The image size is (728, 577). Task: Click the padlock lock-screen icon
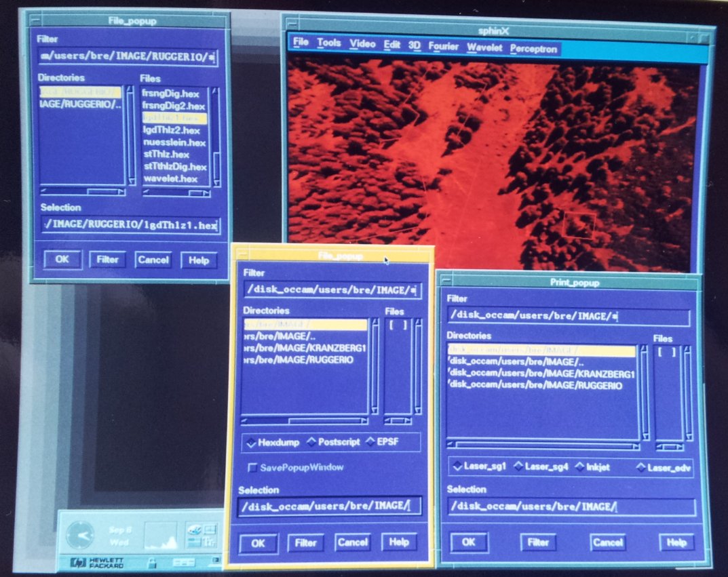pyautogui.click(x=152, y=563)
